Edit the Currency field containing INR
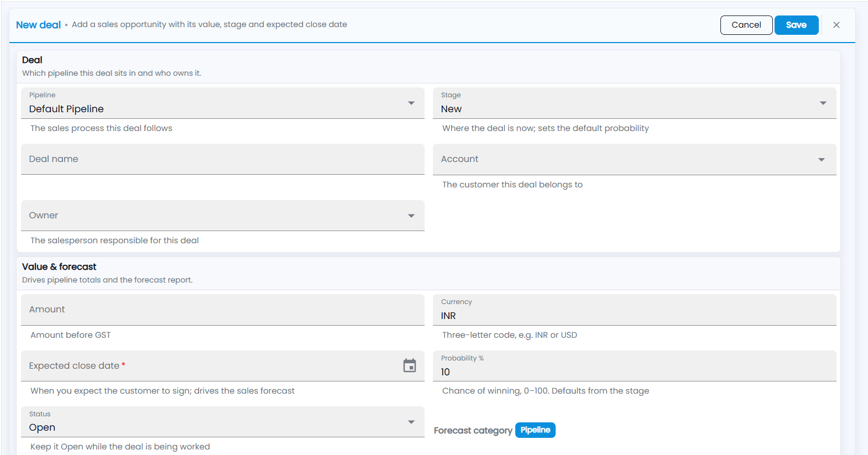This screenshot has height=455, width=868. (635, 310)
